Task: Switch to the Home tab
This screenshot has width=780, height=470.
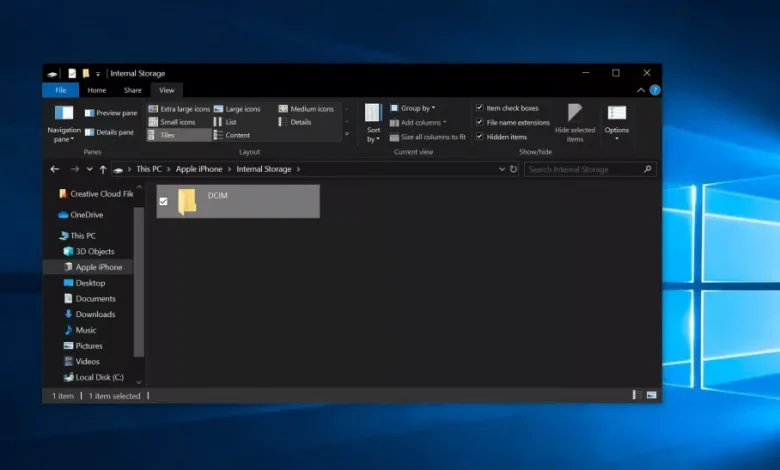Action: [97, 90]
